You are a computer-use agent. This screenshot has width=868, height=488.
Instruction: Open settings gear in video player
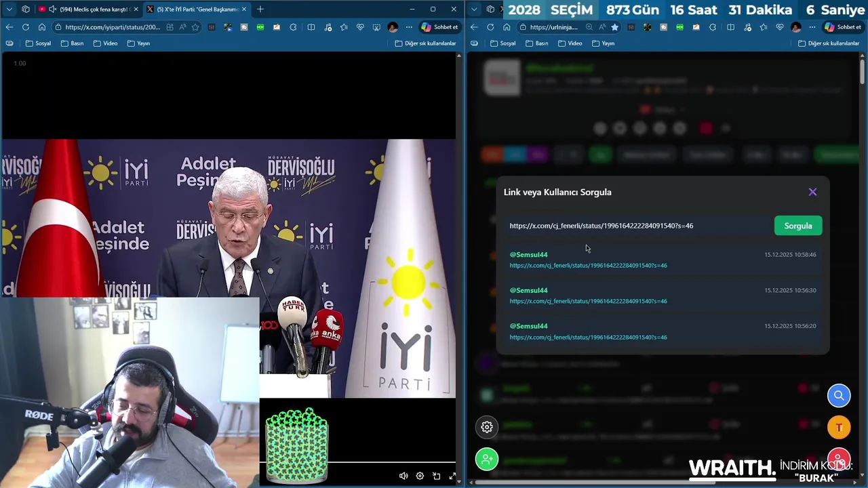(420, 476)
